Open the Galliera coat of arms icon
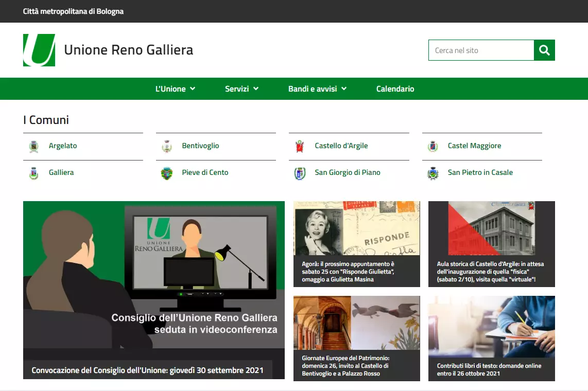Image resolution: width=588 pixels, height=391 pixels. pyautogui.click(x=33, y=173)
